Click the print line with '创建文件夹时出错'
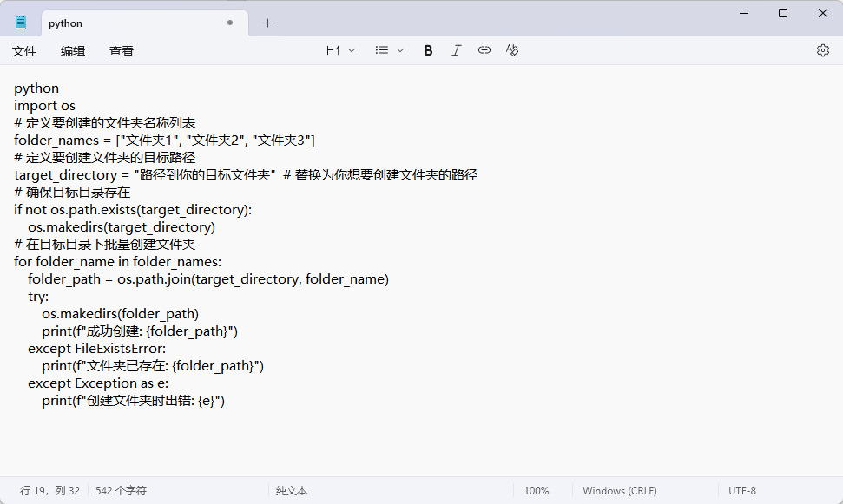Image resolution: width=843 pixels, height=504 pixels. [x=134, y=400]
